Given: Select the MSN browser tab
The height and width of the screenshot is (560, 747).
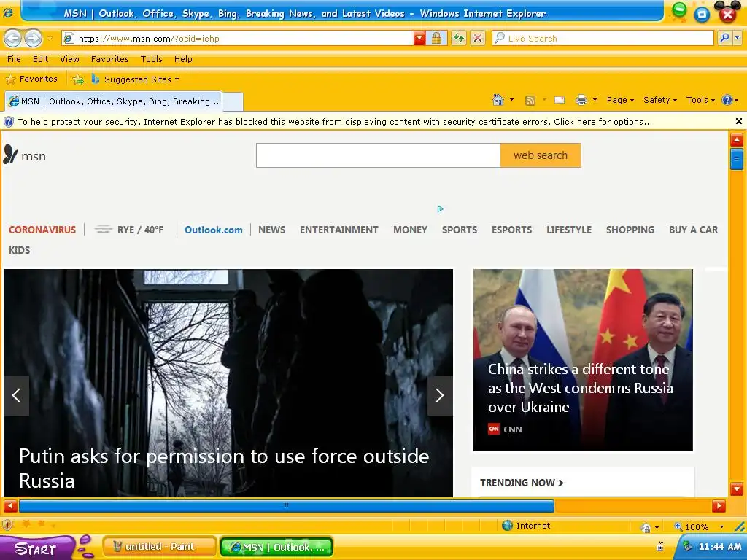Looking at the screenshot, I should click(x=113, y=101).
